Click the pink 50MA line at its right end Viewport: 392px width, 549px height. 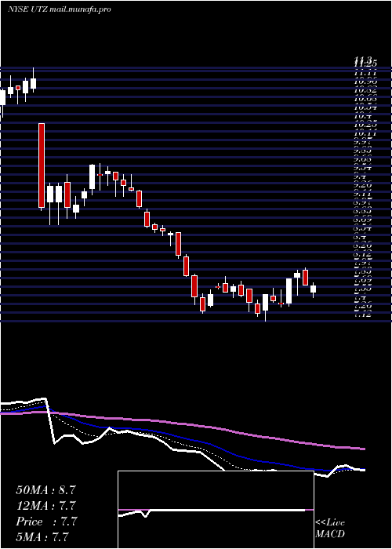(362, 449)
